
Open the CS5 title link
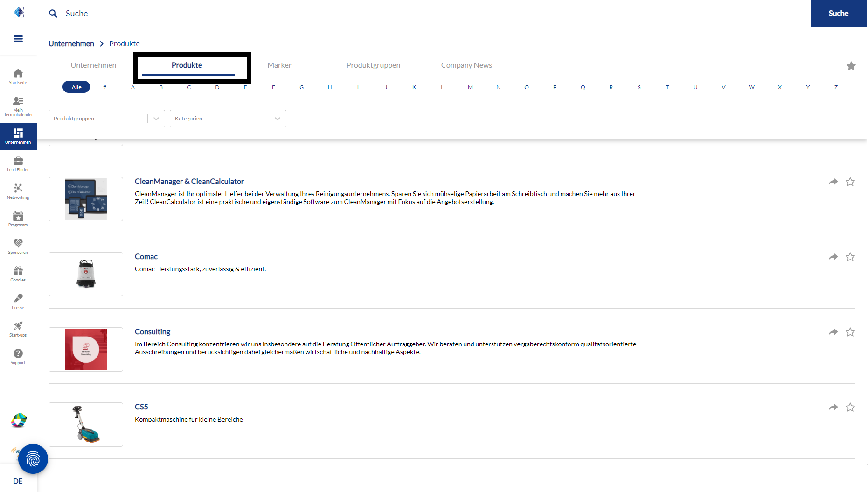pos(141,407)
